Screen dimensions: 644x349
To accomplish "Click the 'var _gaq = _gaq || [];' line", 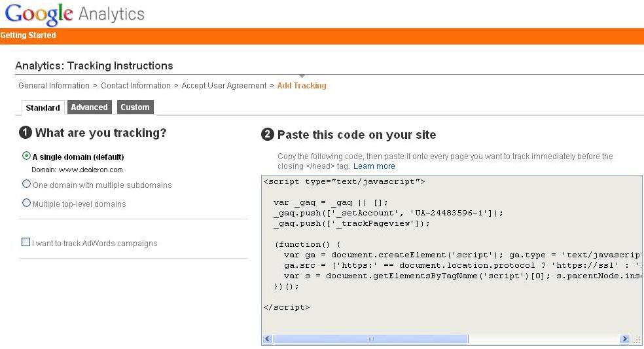I will tap(331, 203).
